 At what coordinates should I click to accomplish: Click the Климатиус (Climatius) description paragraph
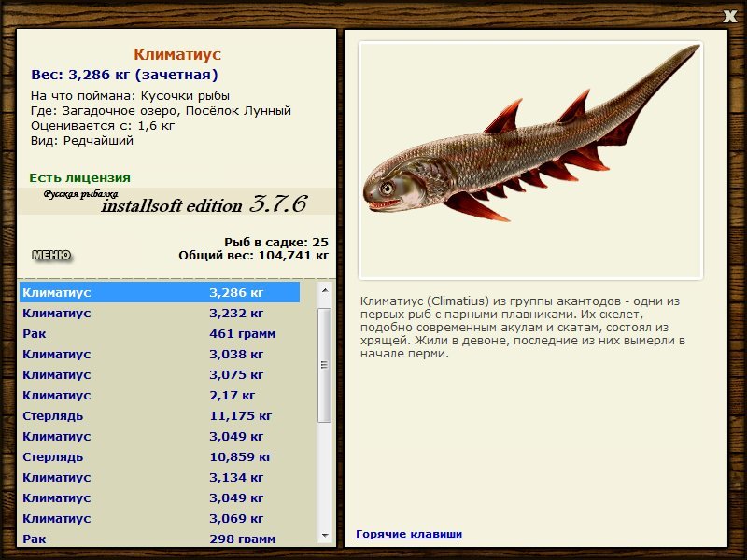tap(523, 328)
